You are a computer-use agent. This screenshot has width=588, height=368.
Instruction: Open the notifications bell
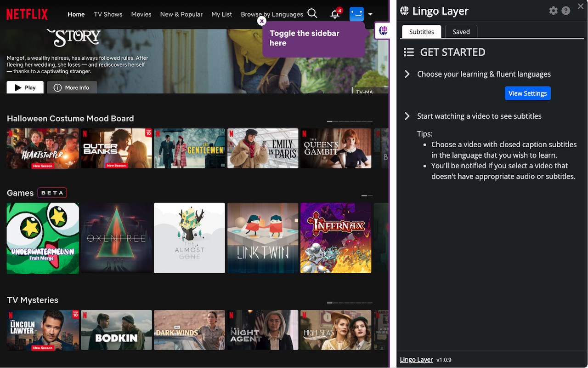(x=335, y=14)
